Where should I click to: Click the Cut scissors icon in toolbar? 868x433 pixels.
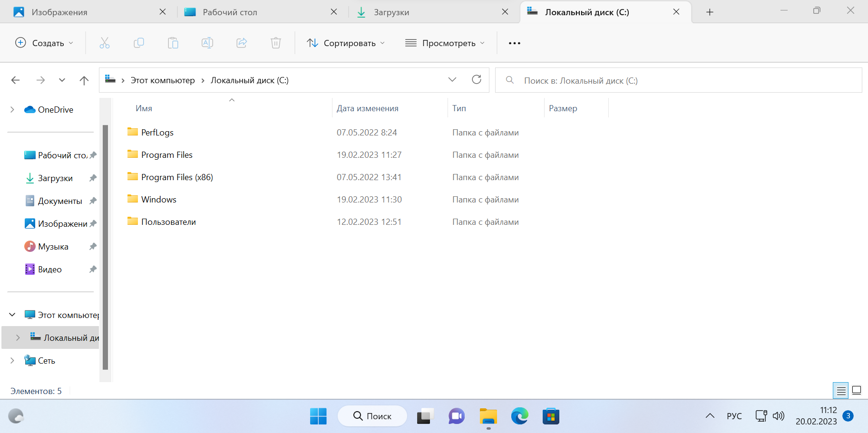click(105, 43)
